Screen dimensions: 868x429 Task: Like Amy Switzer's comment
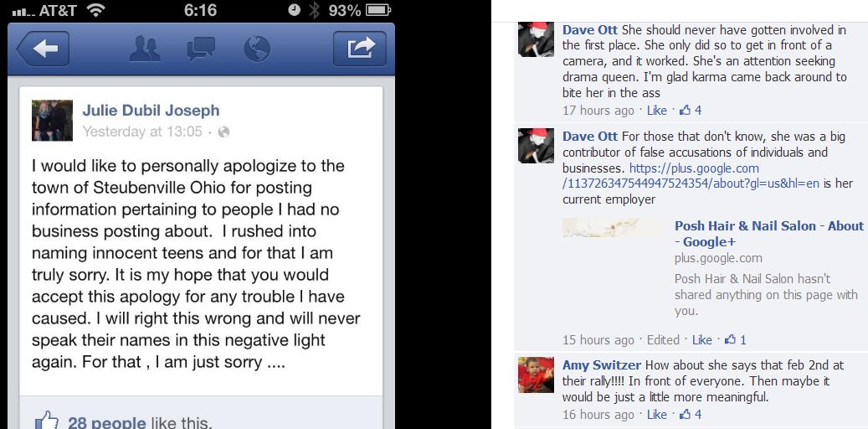656,414
